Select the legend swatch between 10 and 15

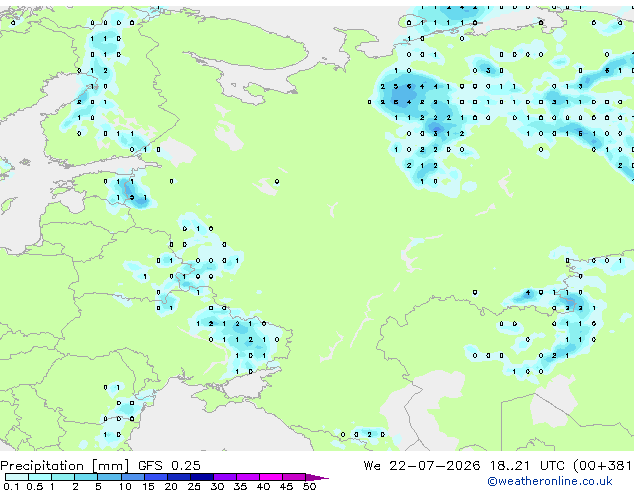tap(133, 477)
